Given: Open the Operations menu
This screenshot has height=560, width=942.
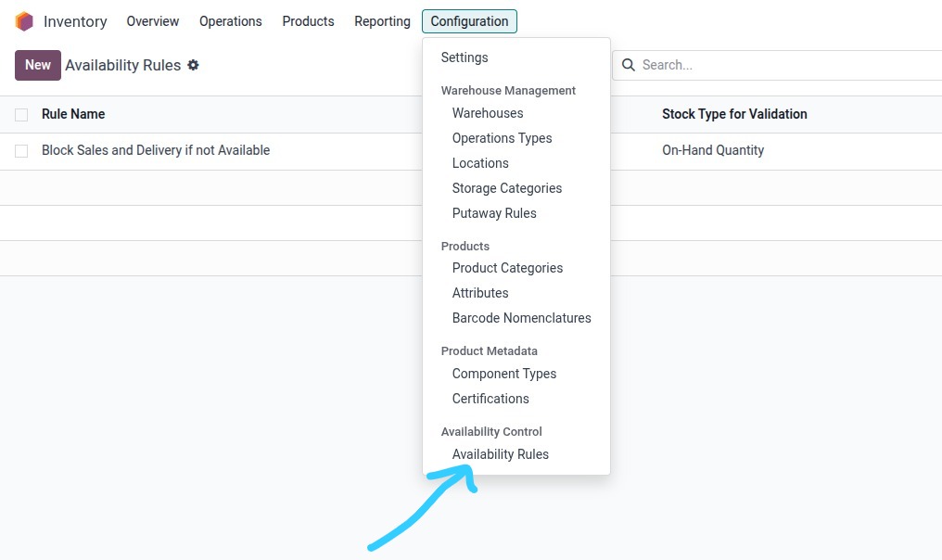Looking at the screenshot, I should 230,20.
